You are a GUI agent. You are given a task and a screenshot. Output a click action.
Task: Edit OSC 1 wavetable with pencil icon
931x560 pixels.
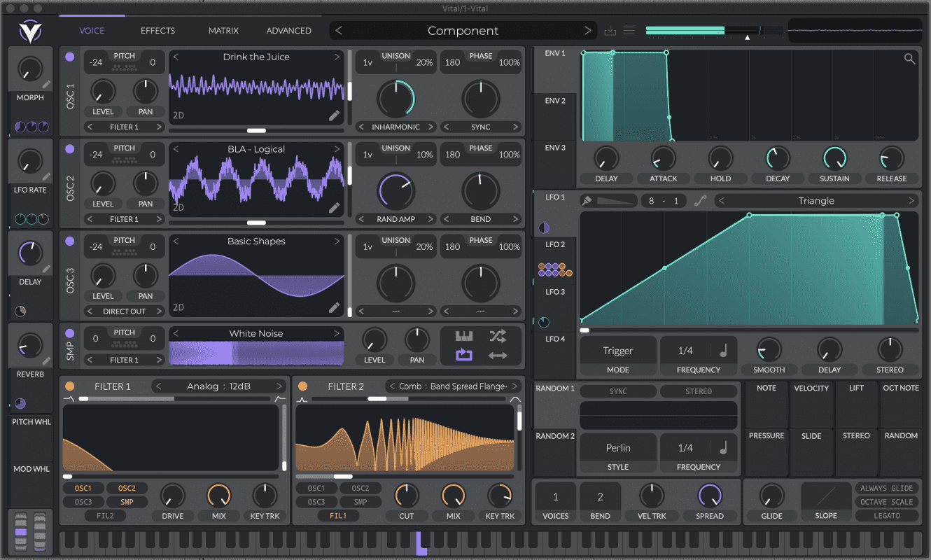pos(335,115)
